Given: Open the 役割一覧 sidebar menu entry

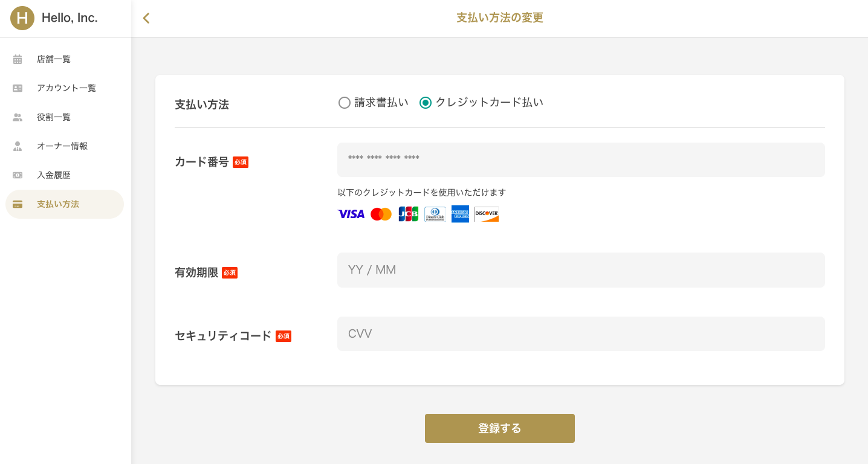Looking at the screenshot, I should (54, 117).
